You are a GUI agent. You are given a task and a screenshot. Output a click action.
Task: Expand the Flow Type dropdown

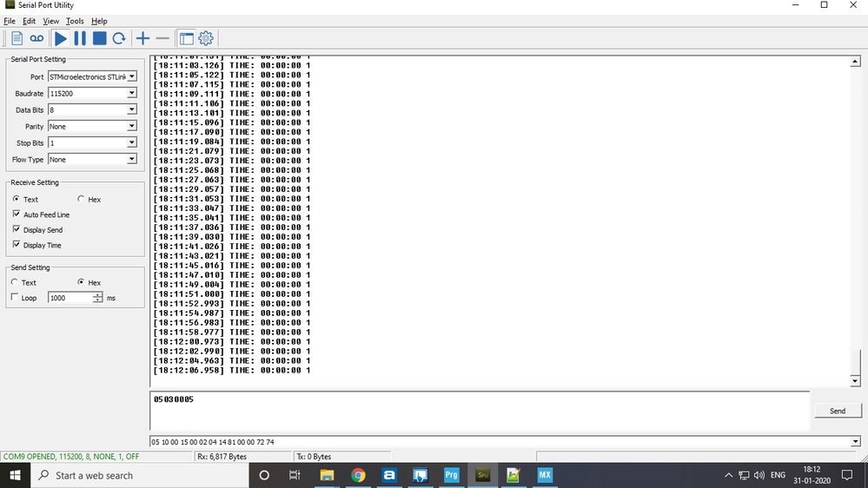coord(132,160)
